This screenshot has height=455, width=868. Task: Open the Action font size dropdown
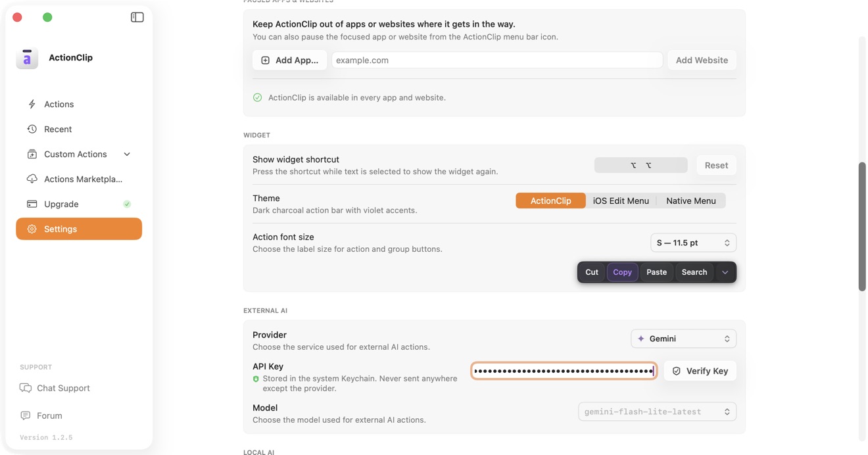693,243
